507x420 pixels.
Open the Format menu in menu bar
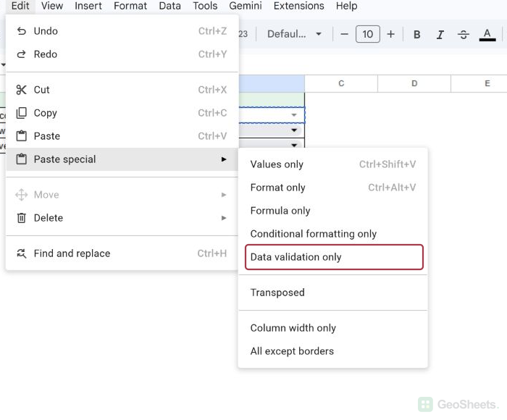tap(130, 6)
